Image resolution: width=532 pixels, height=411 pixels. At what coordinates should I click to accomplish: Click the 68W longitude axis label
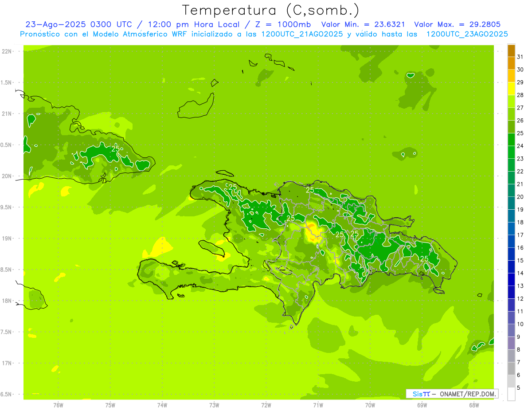pos(474,405)
